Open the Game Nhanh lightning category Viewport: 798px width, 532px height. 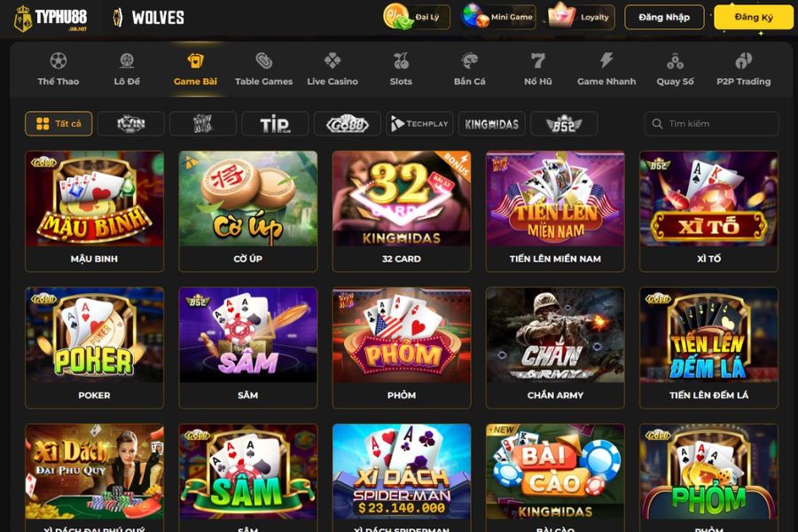pos(606,68)
